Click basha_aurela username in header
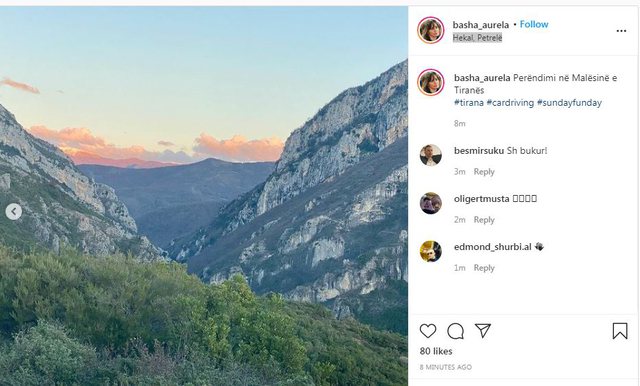 pyautogui.click(x=481, y=25)
